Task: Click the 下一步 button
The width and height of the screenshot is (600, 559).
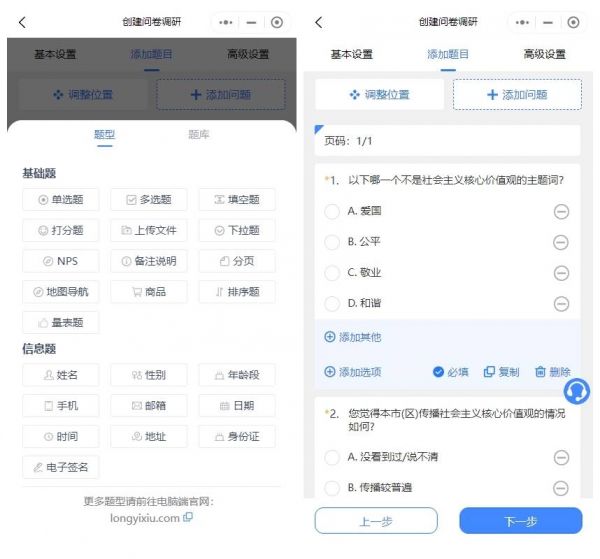Action: click(521, 521)
